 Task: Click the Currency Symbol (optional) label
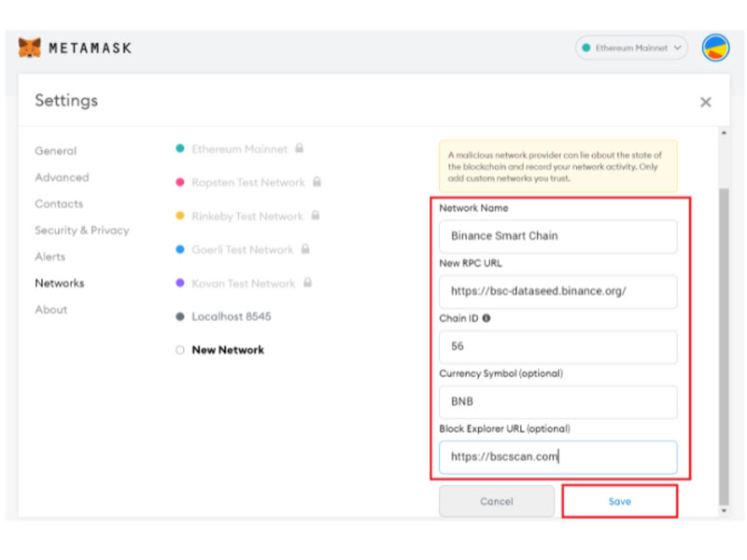(x=500, y=373)
